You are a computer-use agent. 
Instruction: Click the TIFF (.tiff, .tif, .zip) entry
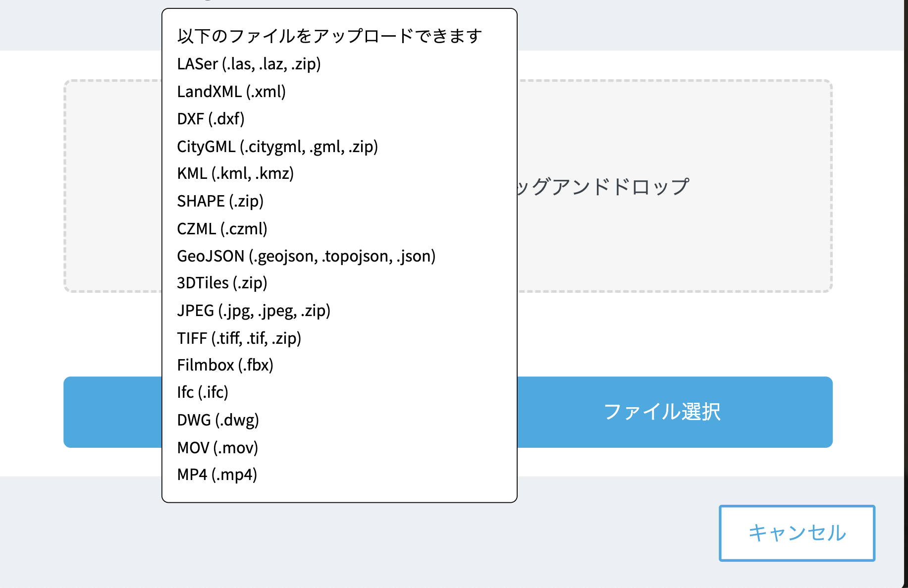tap(239, 338)
